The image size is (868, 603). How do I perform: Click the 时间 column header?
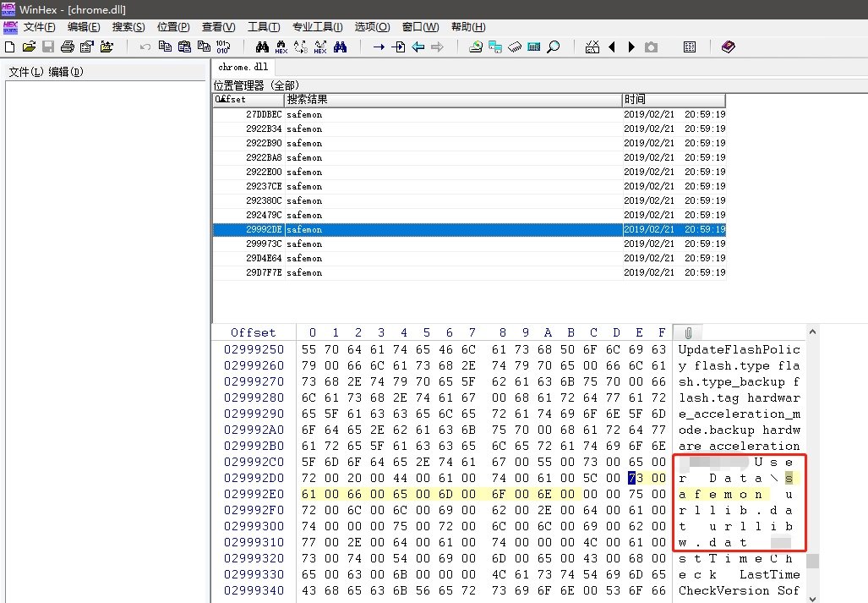636,100
